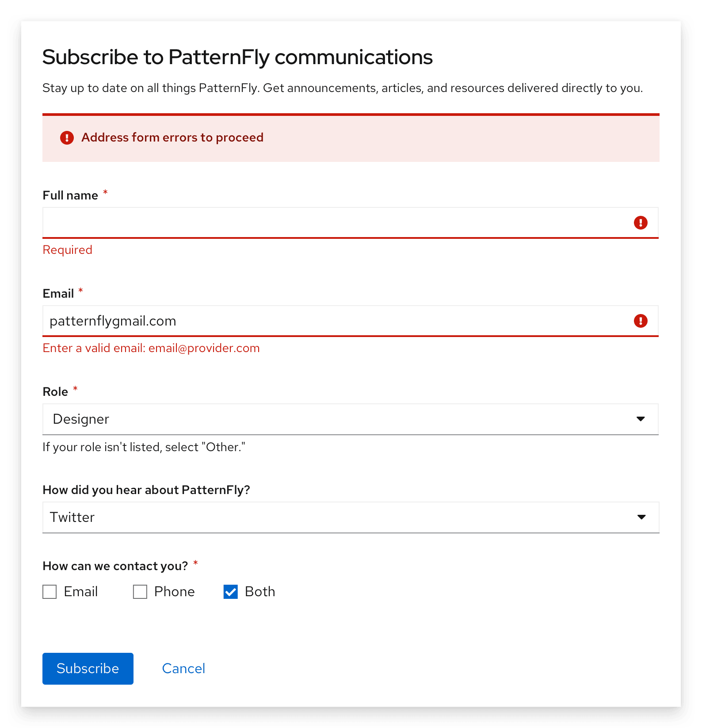
Task: Click the error icon in Email field
Action: point(641,321)
